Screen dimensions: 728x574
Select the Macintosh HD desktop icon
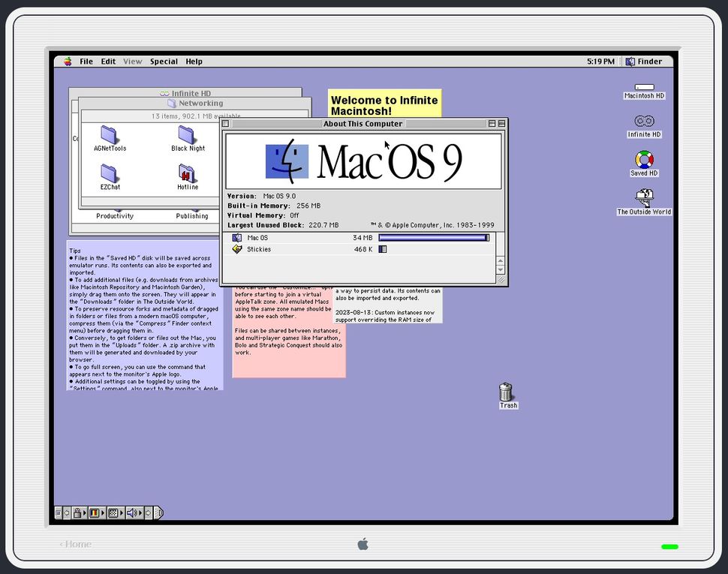point(643,86)
